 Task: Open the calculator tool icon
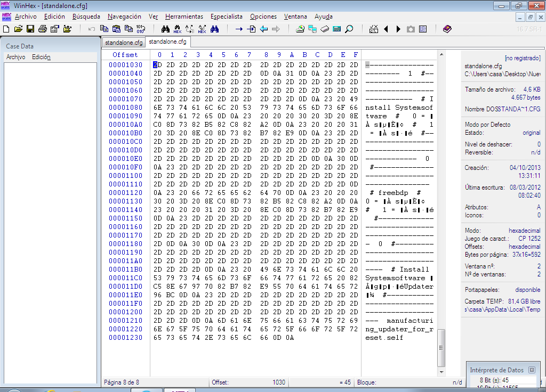tap(337, 29)
